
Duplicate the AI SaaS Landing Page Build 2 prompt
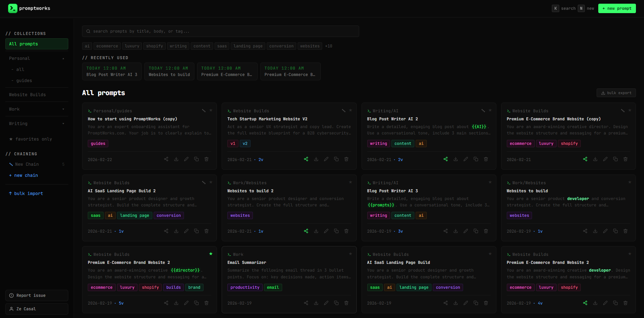196,231
